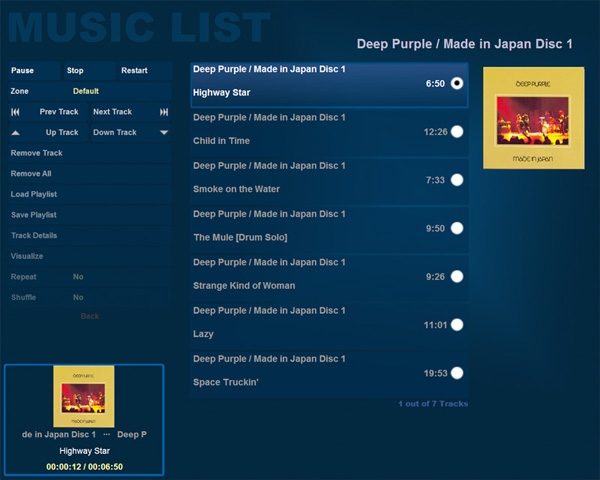Choose Remove All from the menu
This screenshot has width=600, height=480.
[90, 174]
